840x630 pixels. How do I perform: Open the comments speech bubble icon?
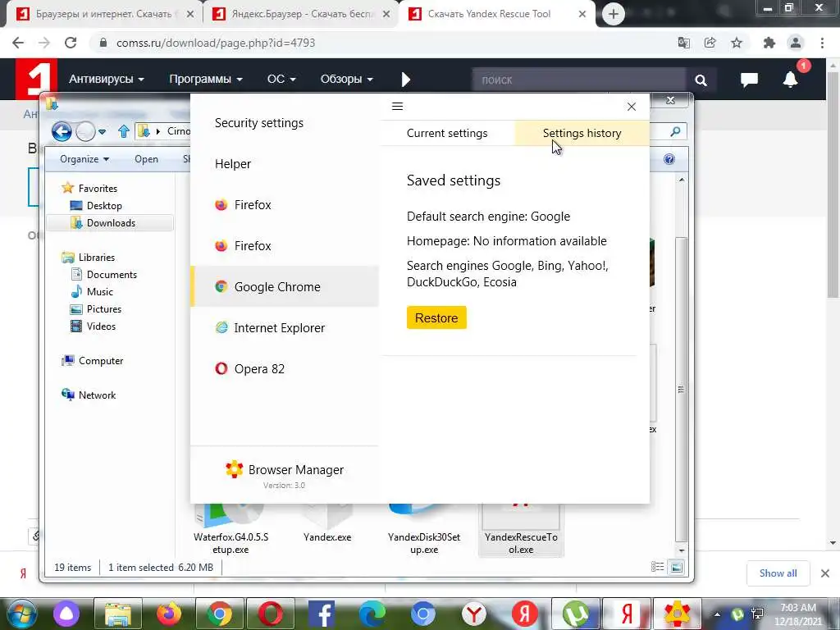coord(749,80)
